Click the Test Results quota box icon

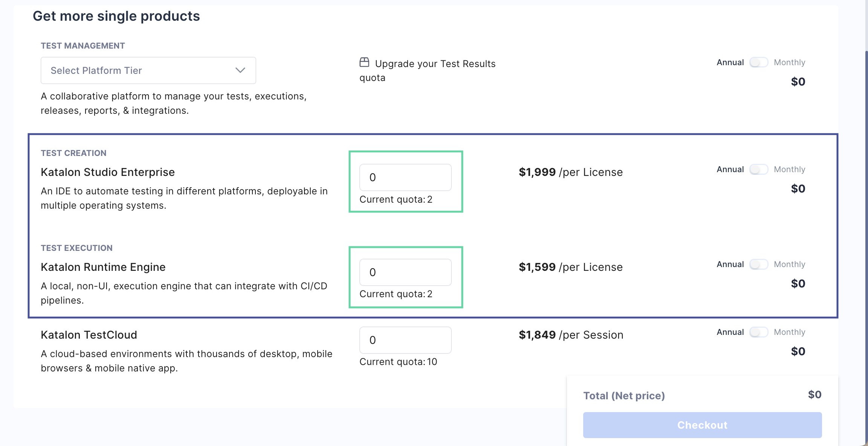pos(364,62)
